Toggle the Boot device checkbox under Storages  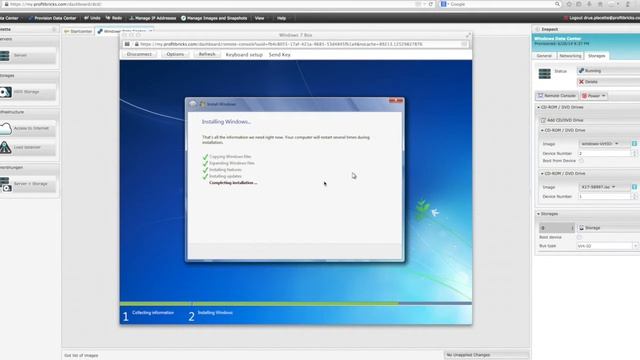[x=579, y=237]
